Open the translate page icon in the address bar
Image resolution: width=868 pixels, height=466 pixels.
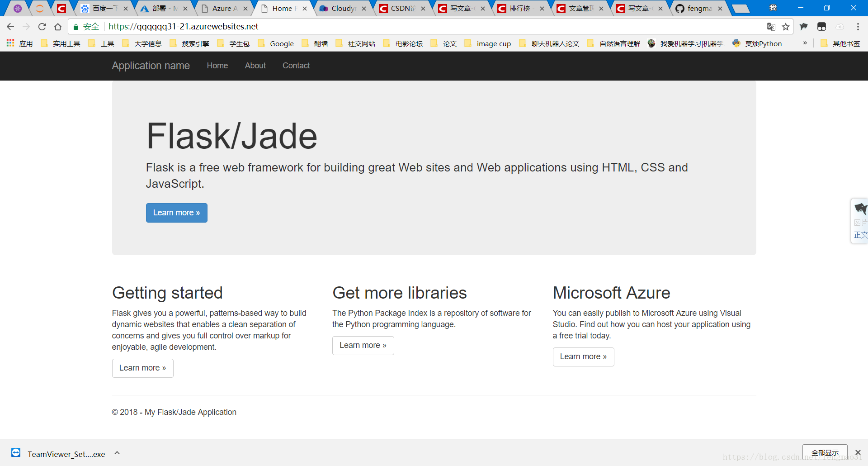[771, 27]
